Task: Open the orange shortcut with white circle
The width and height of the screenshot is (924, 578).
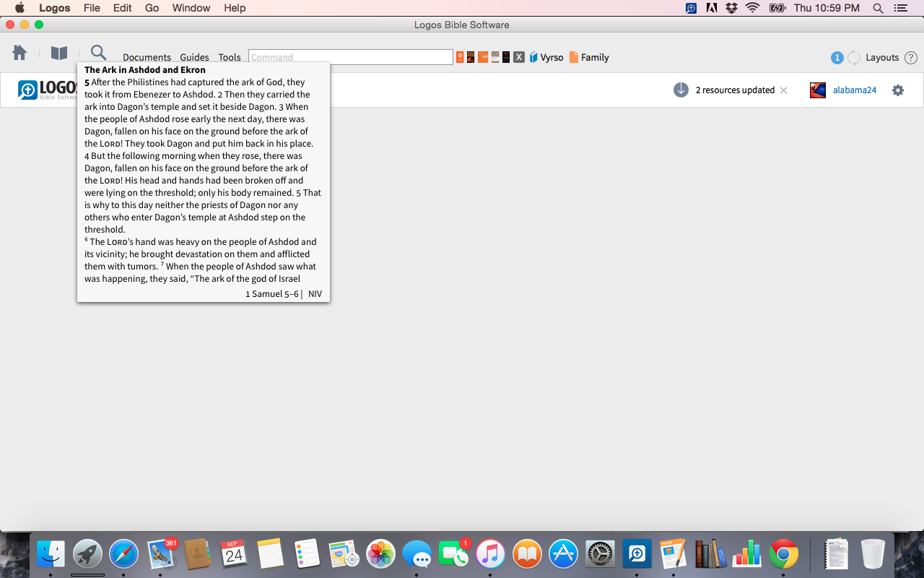Action: pos(460,57)
